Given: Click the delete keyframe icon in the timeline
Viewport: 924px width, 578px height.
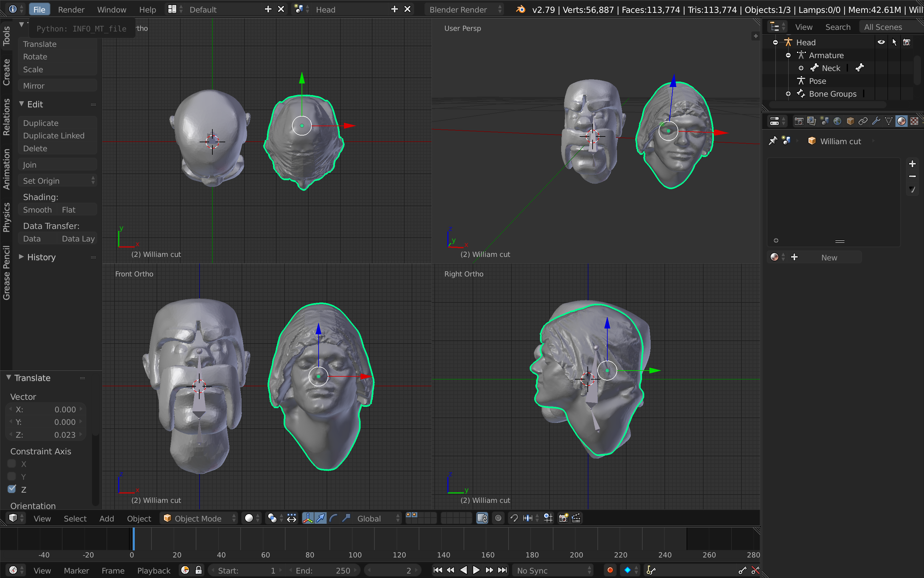Looking at the screenshot, I should [x=755, y=570].
